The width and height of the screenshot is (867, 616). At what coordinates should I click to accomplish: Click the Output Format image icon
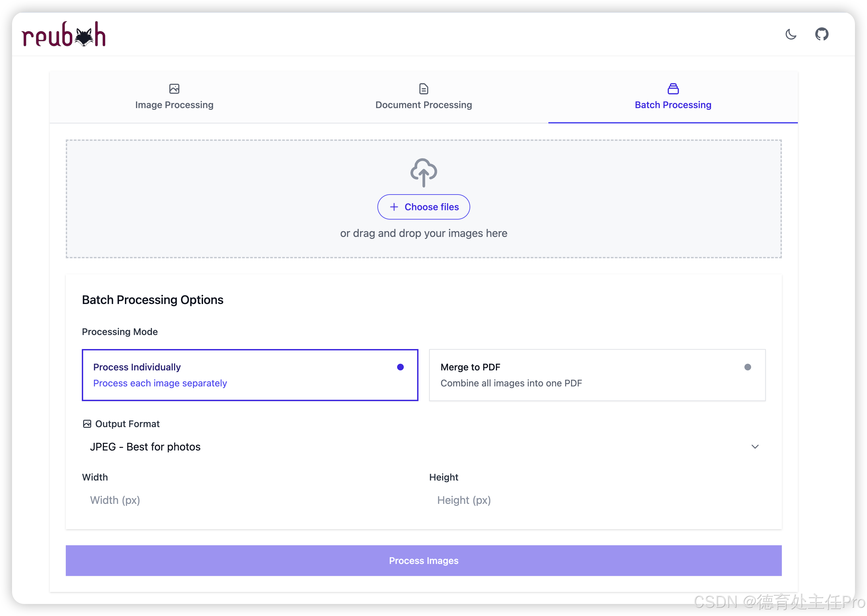tap(87, 424)
